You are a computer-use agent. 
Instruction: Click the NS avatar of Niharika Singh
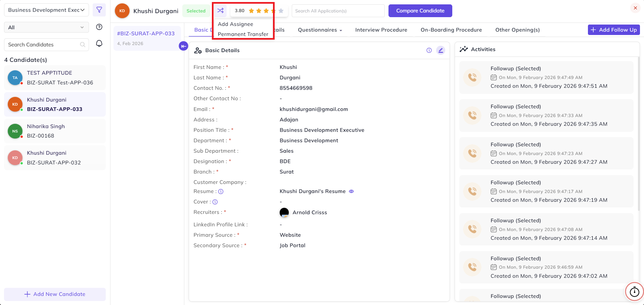[15, 131]
